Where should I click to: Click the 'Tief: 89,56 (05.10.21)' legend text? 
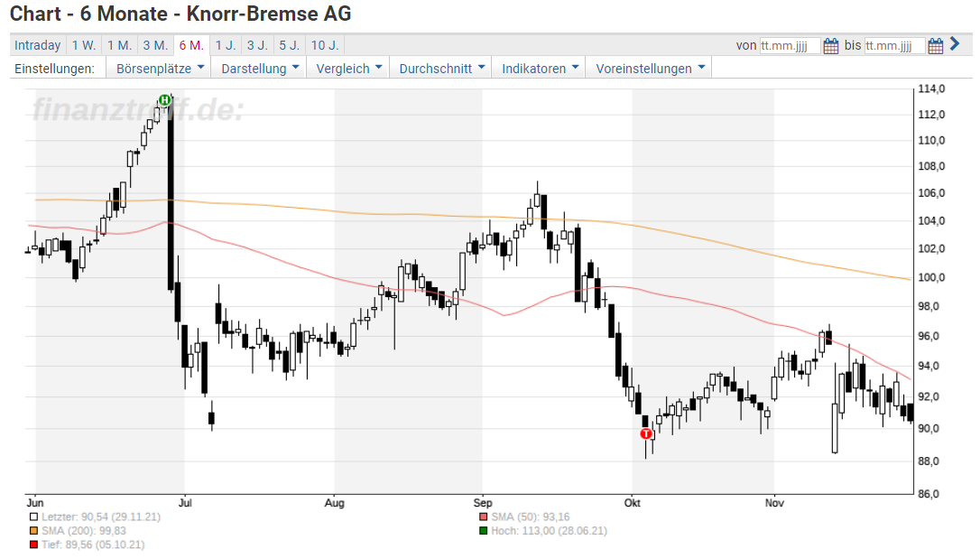(93, 545)
